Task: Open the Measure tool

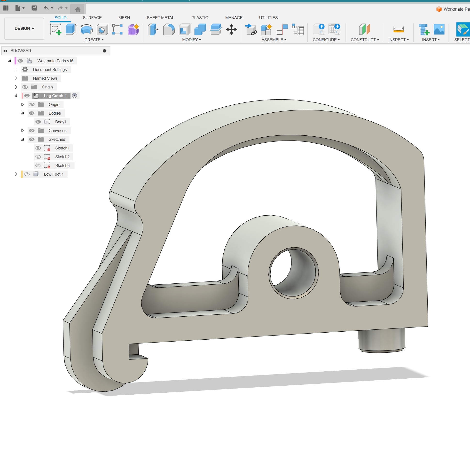Action: point(398,30)
